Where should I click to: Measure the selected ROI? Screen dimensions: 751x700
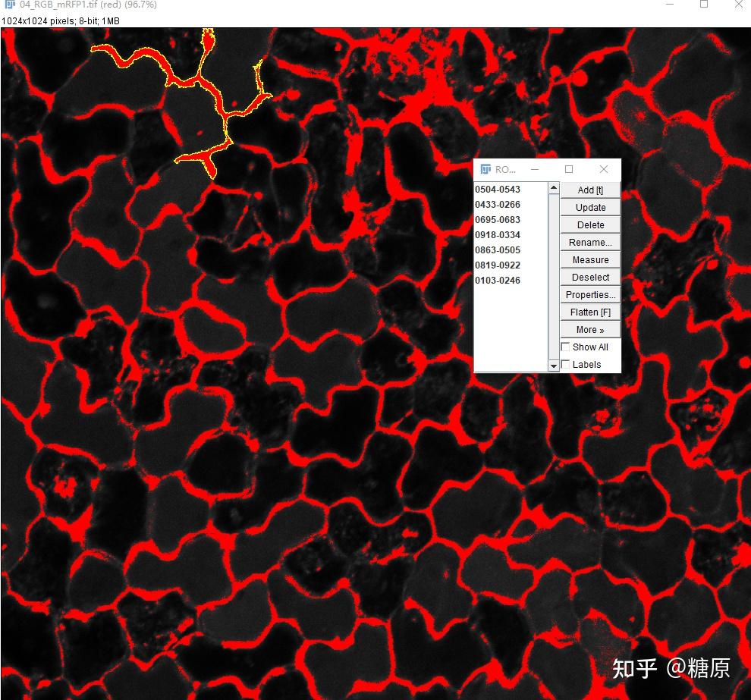[x=590, y=259]
